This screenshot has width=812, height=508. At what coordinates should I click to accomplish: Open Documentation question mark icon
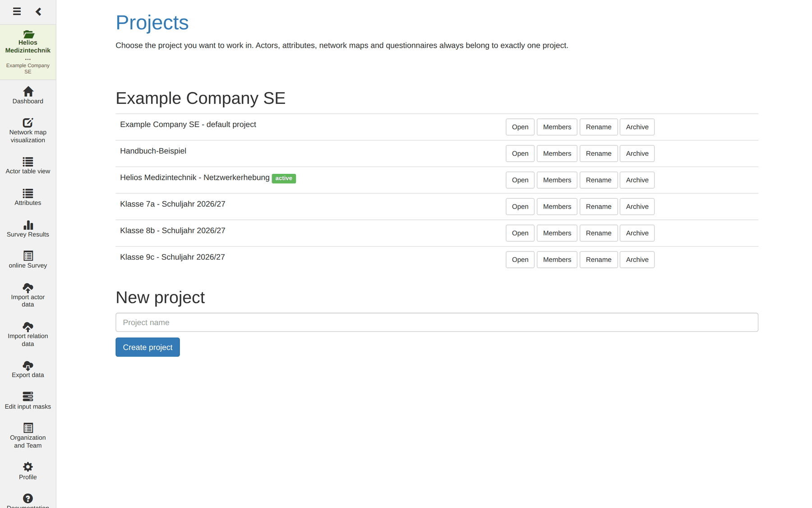tap(28, 498)
